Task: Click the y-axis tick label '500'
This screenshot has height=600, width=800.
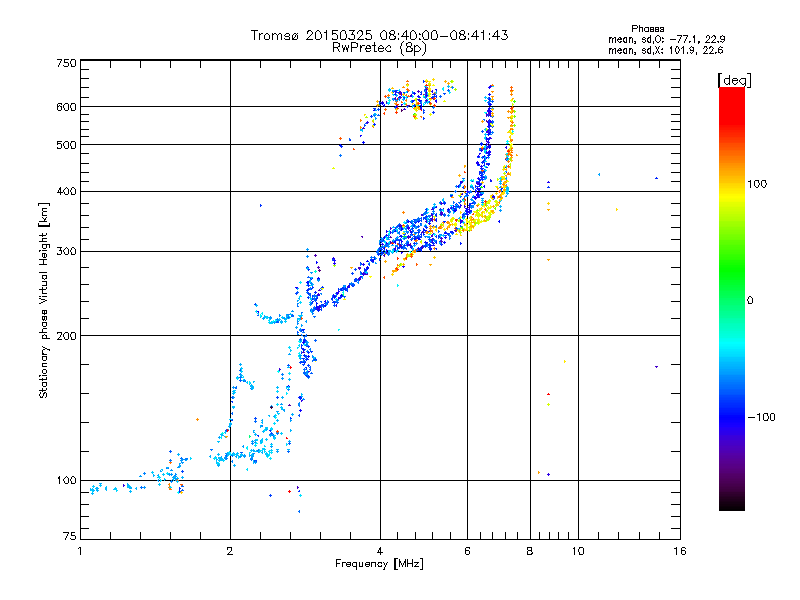Action: coord(66,145)
